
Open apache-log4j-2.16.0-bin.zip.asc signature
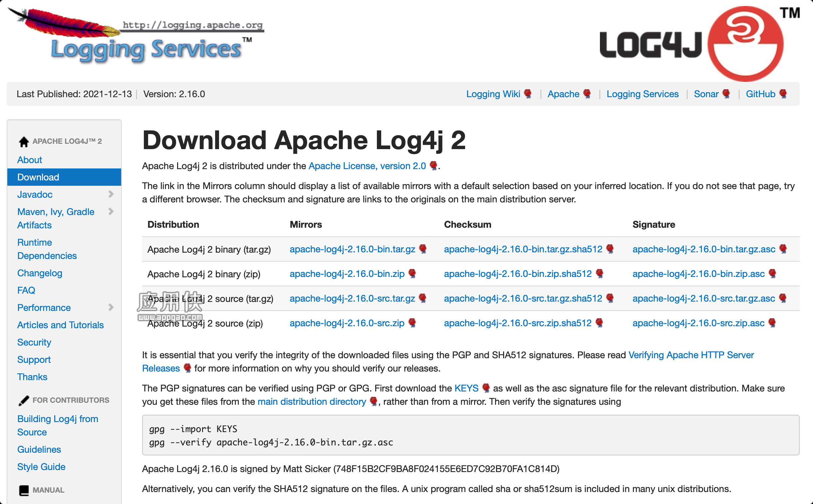point(698,274)
